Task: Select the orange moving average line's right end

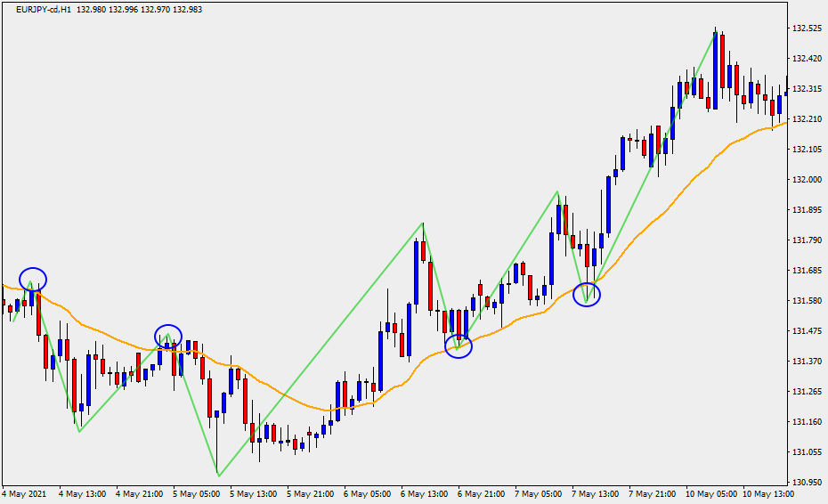Action: [x=783, y=124]
